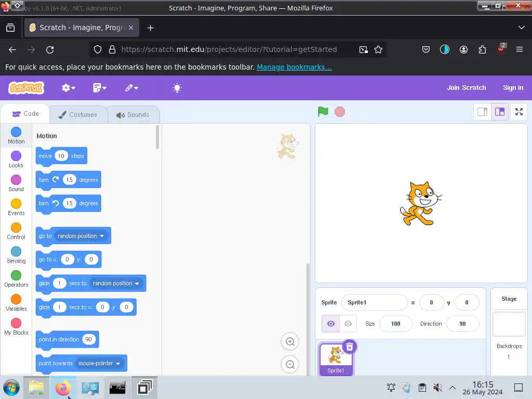Open the point towards mouse-pointer dropdown

coord(99,363)
